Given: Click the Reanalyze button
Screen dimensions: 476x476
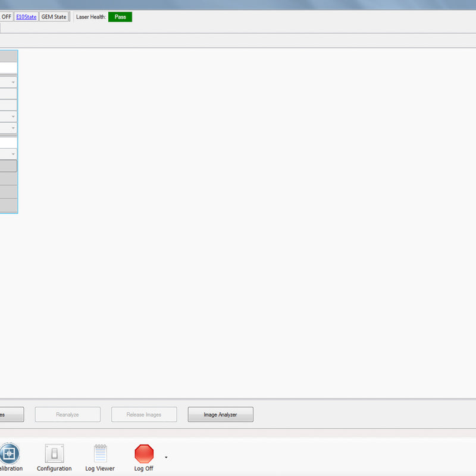Looking at the screenshot, I should (x=67, y=415).
